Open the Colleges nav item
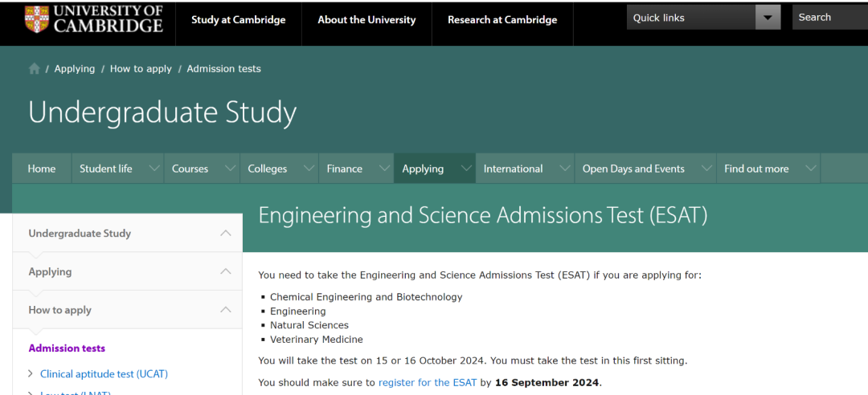Screen dimensions: 868x395 click(x=268, y=169)
